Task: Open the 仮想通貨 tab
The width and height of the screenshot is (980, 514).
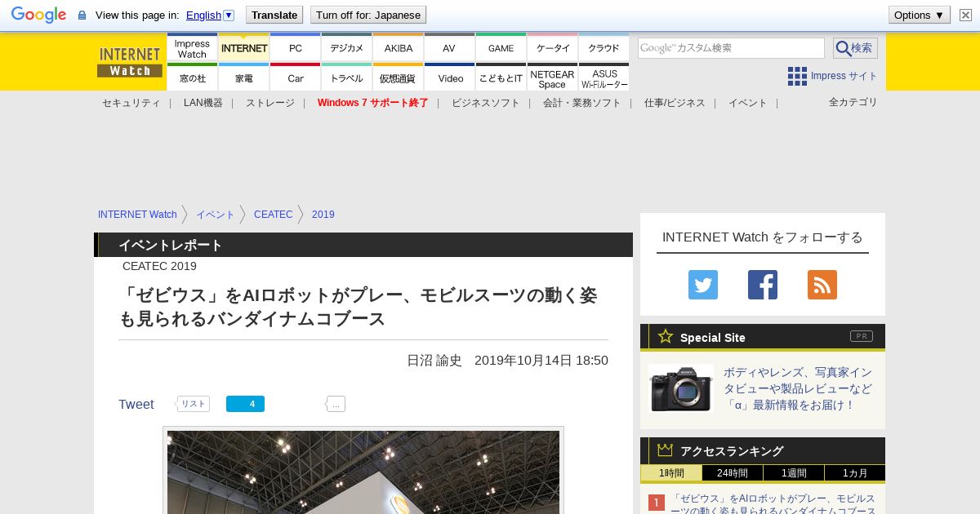Action: click(399, 78)
